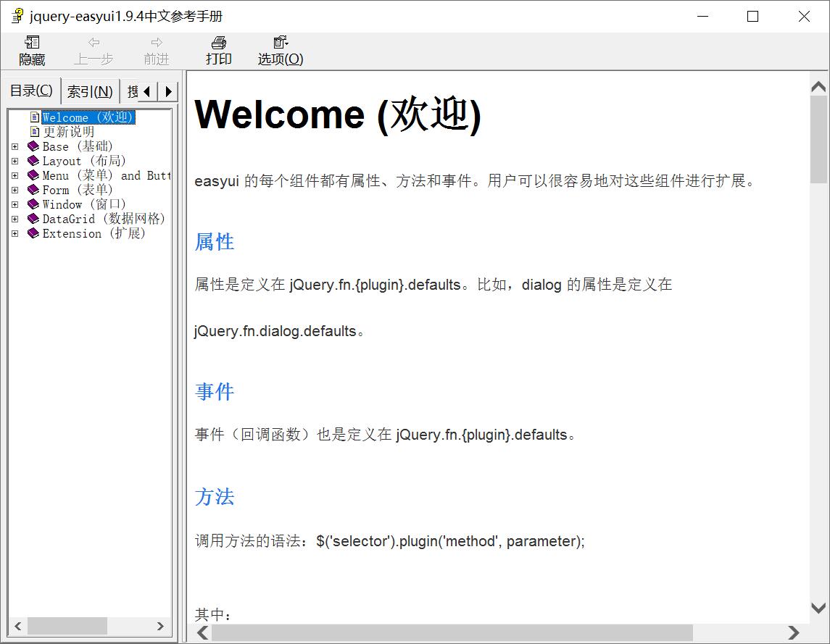Image resolution: width=830 pixels, height=644 pixels.
Task: Minimize the help window
Action: click(x=703, y=17)
